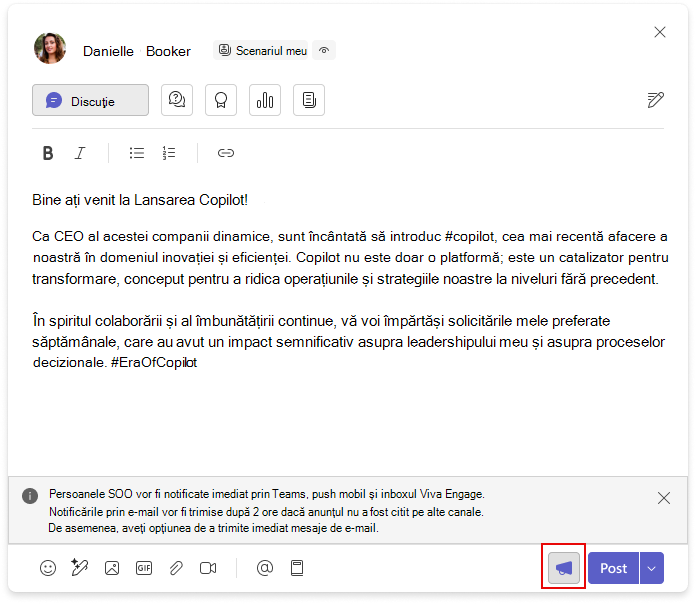This screenshot has height=604, width=696.
Task: Click the title line 'Bine ați venit la Lansarea Copilot!'
Action: (140, 200)
